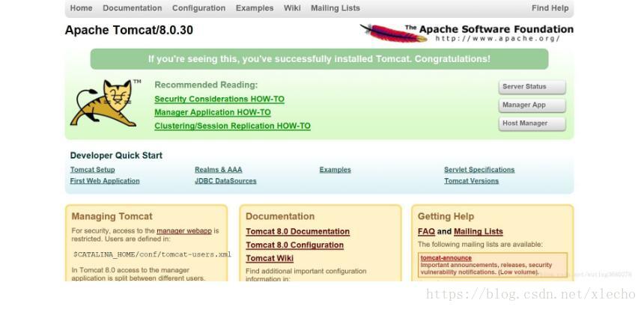Click $CATALINA_HOME/conf/tomcat-users.xml path text

click(152, 254)
